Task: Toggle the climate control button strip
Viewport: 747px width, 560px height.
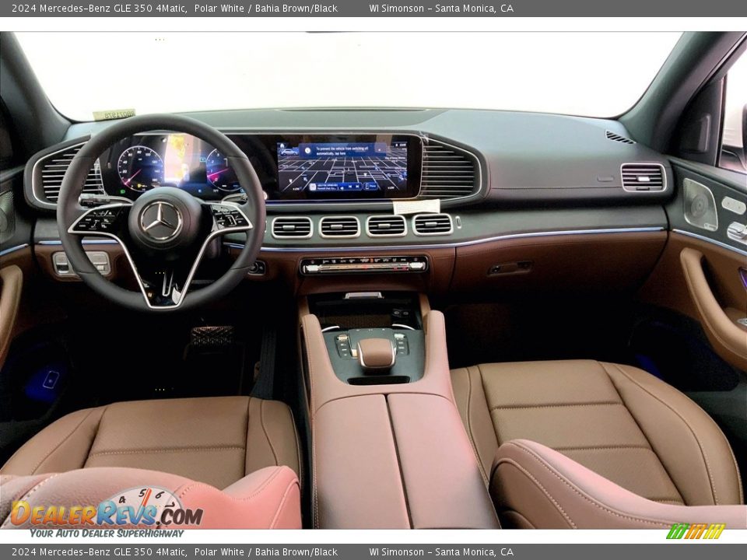Action: pyautogui.click(x=363, y=265)
